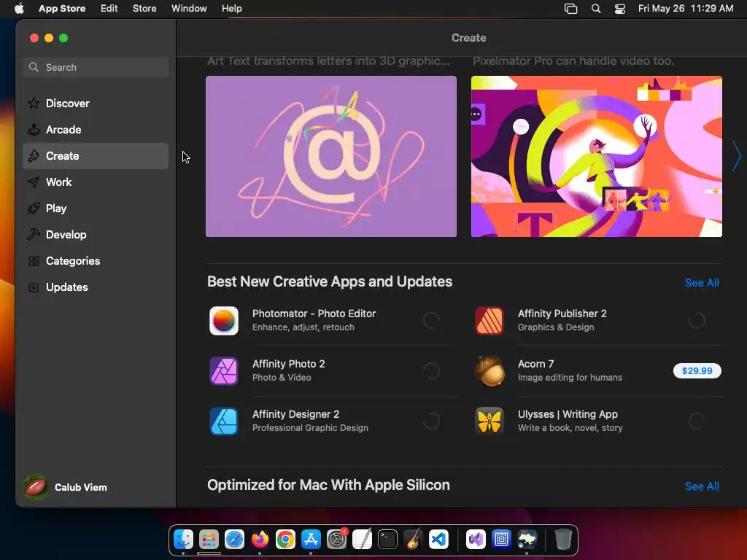Click App Store icon in Dock
This screenshot has height=560, width=747.
[311, 539]
